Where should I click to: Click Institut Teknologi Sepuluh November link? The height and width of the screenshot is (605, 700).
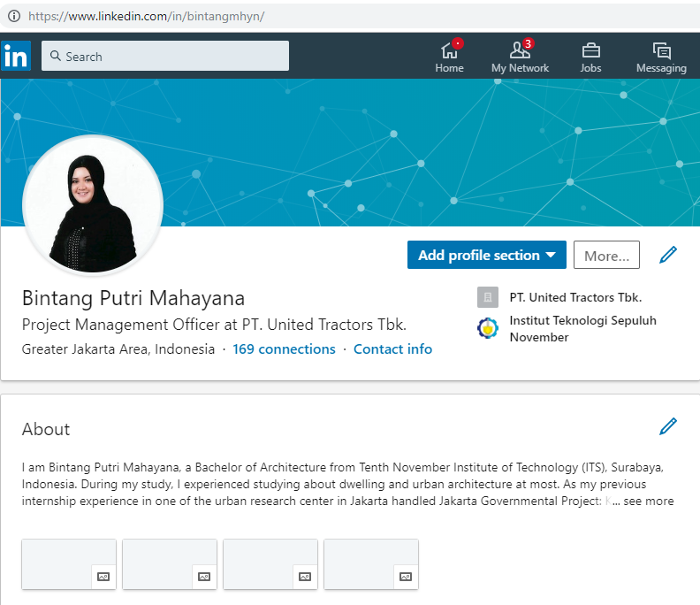582,329
